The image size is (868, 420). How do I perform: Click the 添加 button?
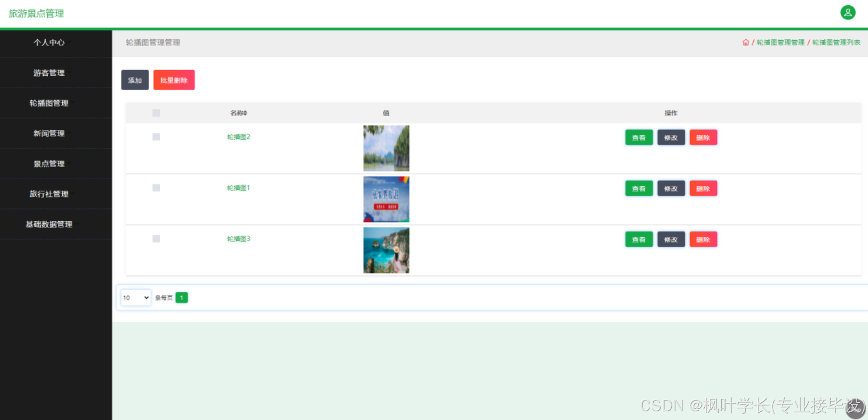tap(135, 80)
